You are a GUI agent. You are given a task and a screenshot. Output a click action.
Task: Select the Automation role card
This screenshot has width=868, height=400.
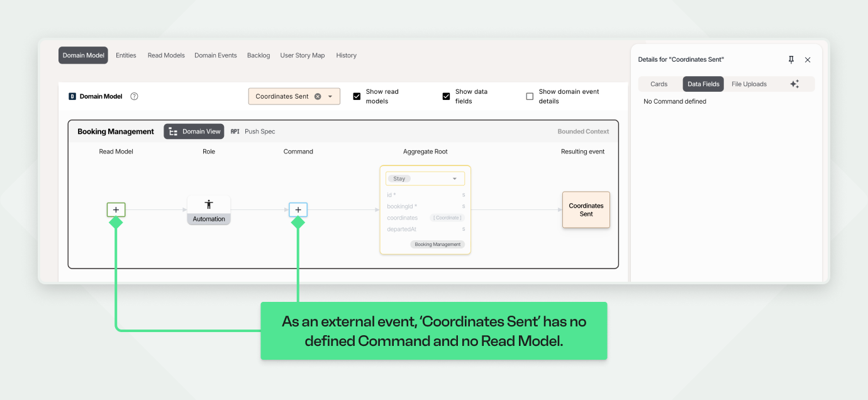[x=209, y=209]
